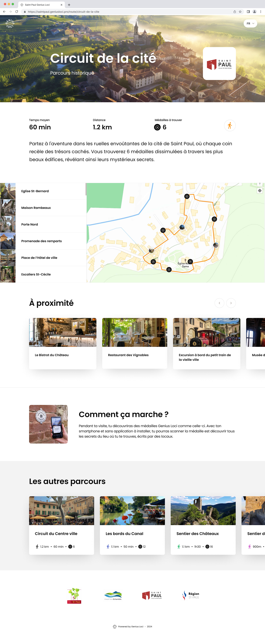Click the stop list scrollbar
Image resolution: width=265 pixels, height=644 pixels.
pos(86,189)
